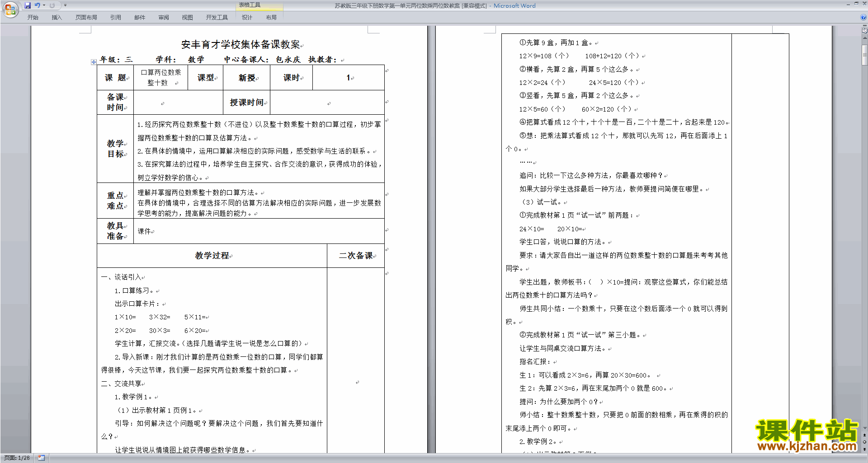
Task: Click the redo/repeat icon
Action: (52, 5)
